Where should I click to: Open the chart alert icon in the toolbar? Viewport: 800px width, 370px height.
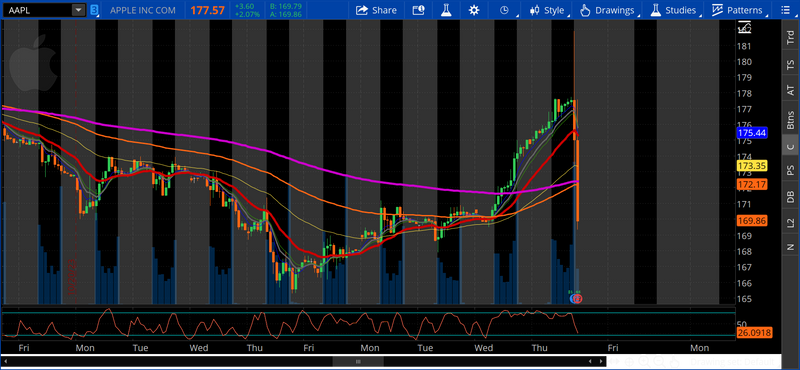pyautogui.click(x=418, y=10)
